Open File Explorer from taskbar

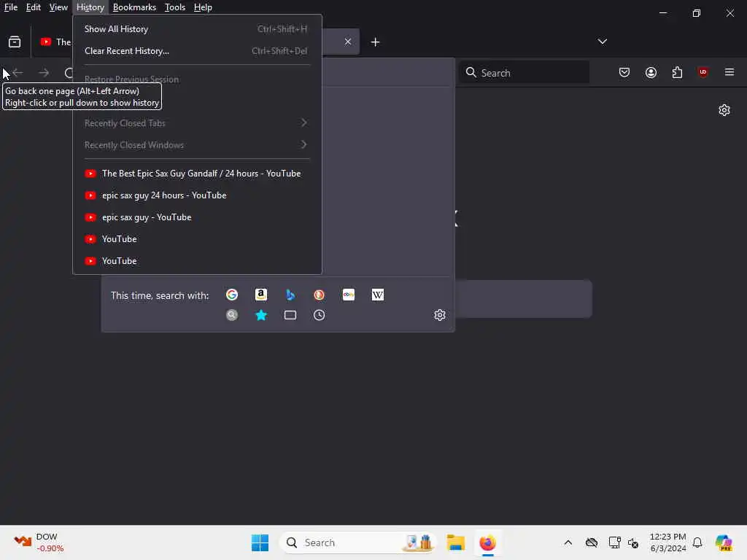tap(455, 542)
